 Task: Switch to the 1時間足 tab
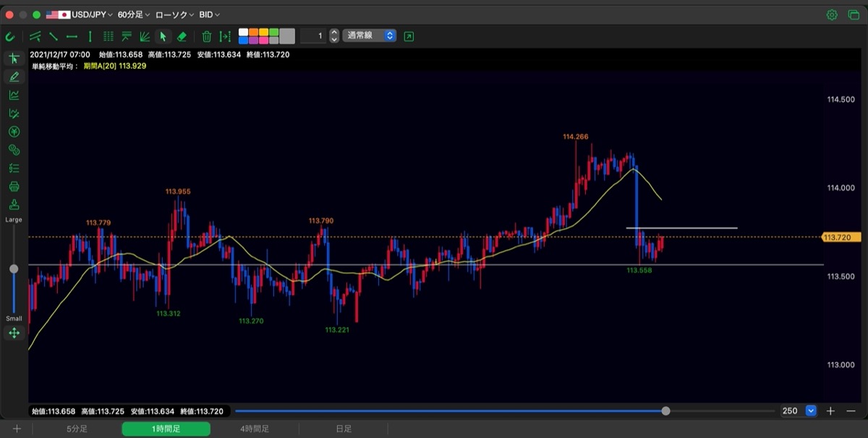tap(166, 429)
